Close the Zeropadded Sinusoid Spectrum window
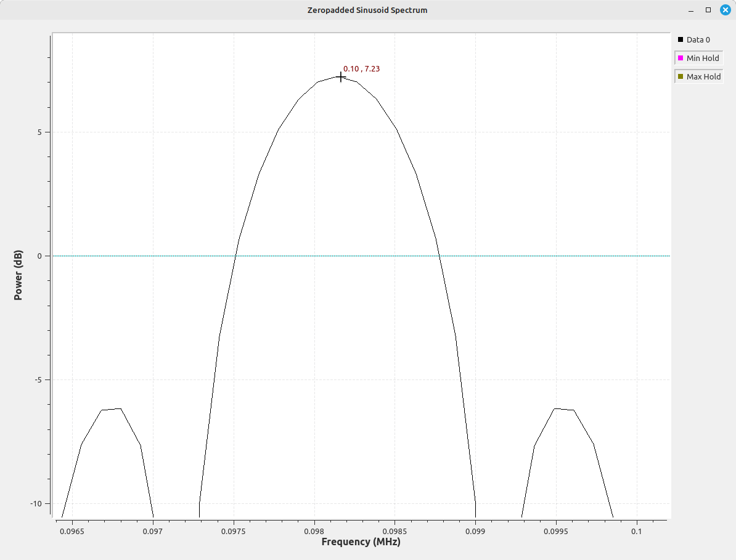This screenshot has height=560, width=736. [x=725, y=10]
